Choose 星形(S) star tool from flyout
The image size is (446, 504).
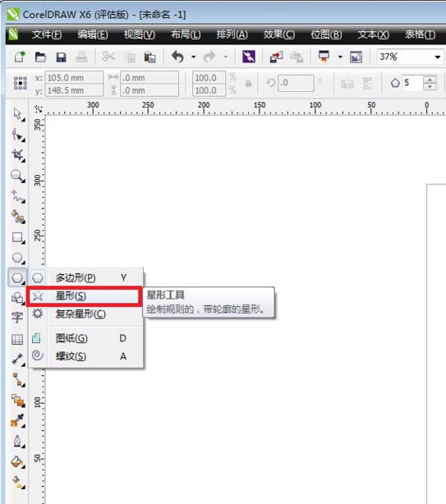85,296
